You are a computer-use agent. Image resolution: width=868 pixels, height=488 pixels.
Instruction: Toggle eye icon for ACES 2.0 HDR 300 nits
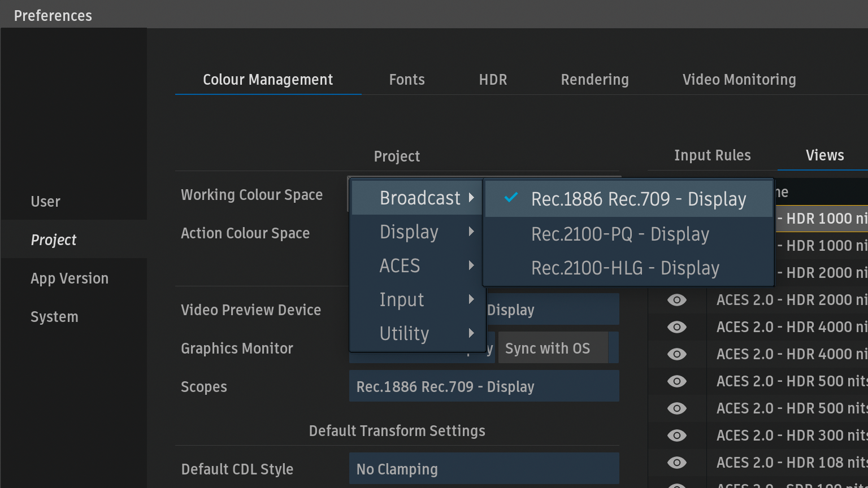(x=676, y=435)
